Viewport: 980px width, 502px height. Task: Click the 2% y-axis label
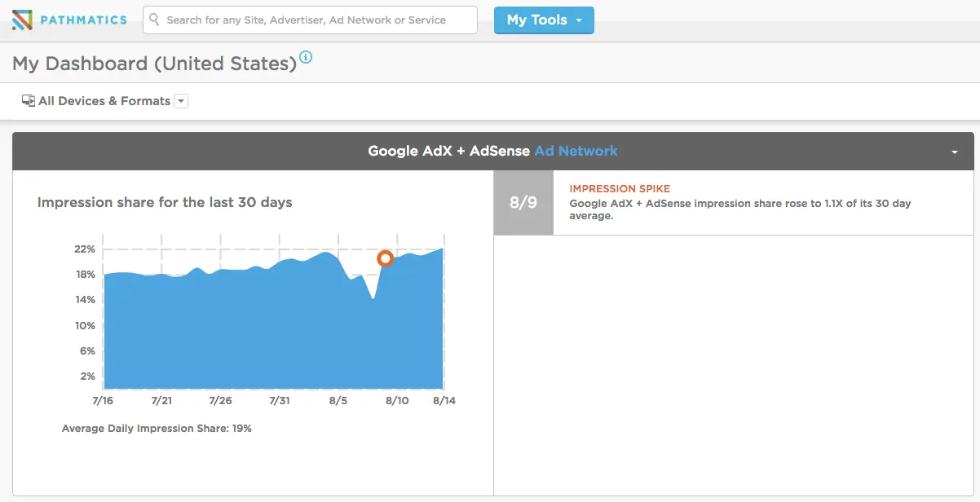tap(88, 376)
